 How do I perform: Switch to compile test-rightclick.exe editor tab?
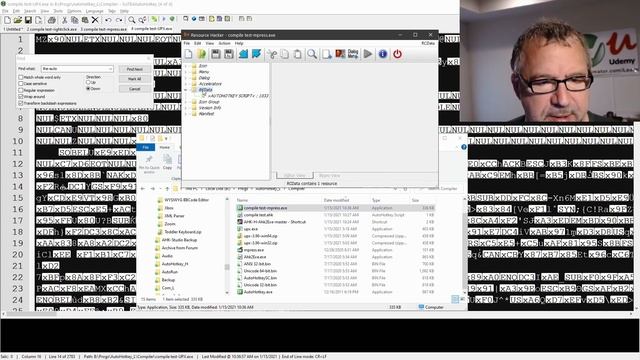tap(51, 29)
